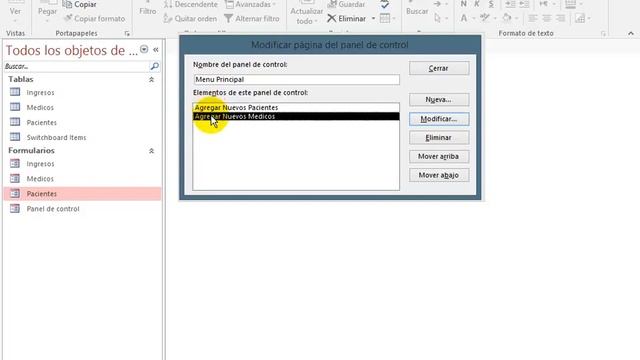Click the Modificar... button
Viewport: 640px width, 360px height.
coord(439,119)
